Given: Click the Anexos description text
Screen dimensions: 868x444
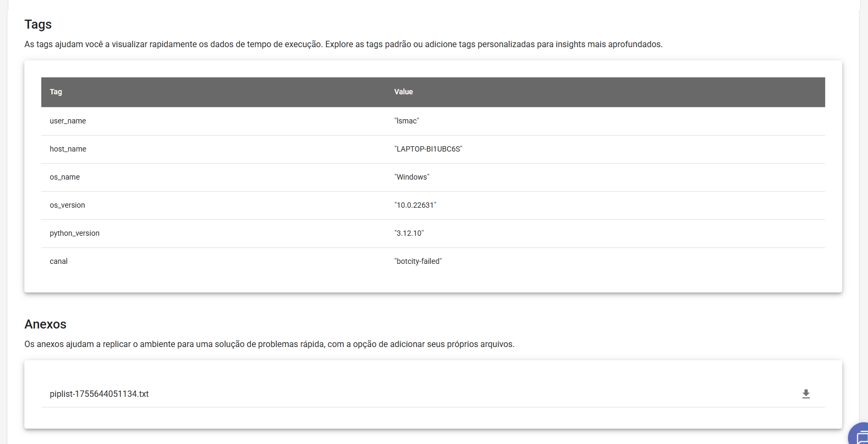Looking at the screenshot, I should pos(269,344).
